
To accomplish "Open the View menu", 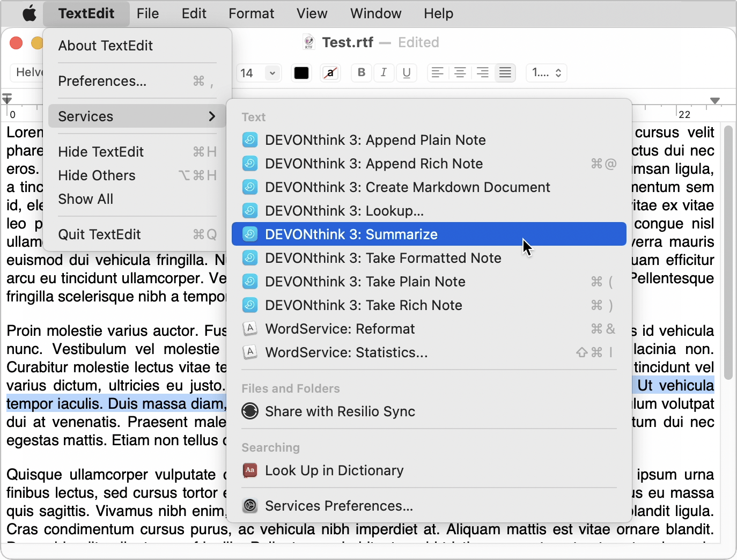I will [x=312, y=13].
